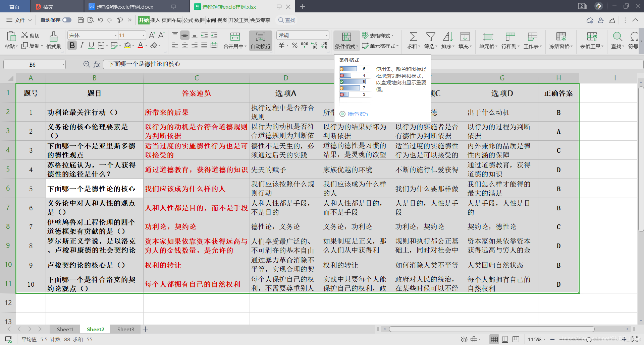The image size is (644, 345).
Task: Open the Merge and Center (合并居中) dropdown
Action: pyautogui.click(x=246, y=47)
